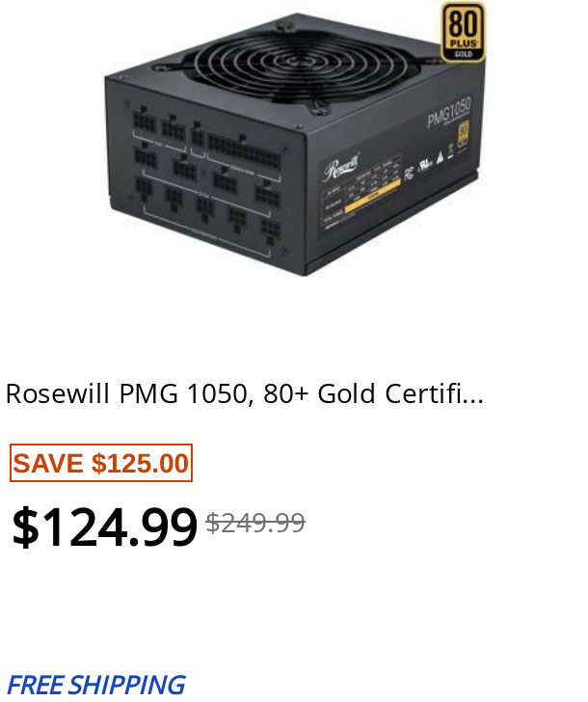Click the PMG1050 model text on the unit
Image resolution: width=588 pixels, height=702 pixels.
click(449, 114)
